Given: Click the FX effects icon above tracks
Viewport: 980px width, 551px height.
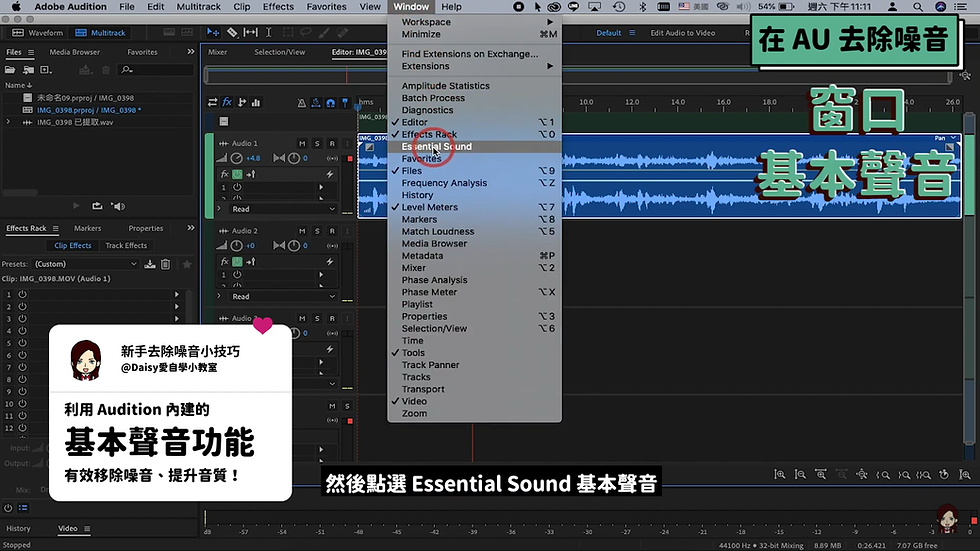Looking at the screenshot, I should click(x=228, y=102).
